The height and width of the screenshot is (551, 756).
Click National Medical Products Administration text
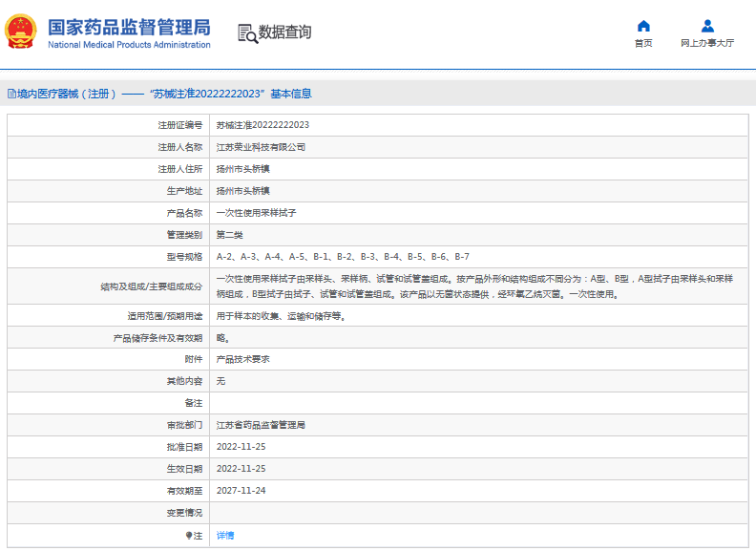[x=129, y=45]
